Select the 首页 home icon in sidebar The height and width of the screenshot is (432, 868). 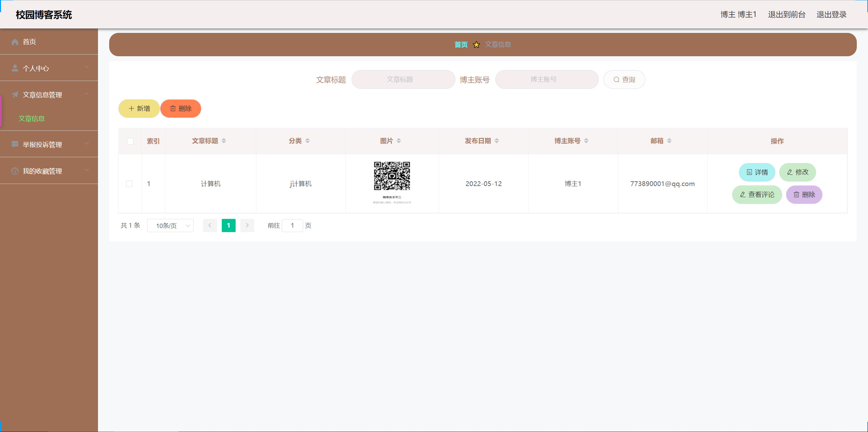pos(15,42)
